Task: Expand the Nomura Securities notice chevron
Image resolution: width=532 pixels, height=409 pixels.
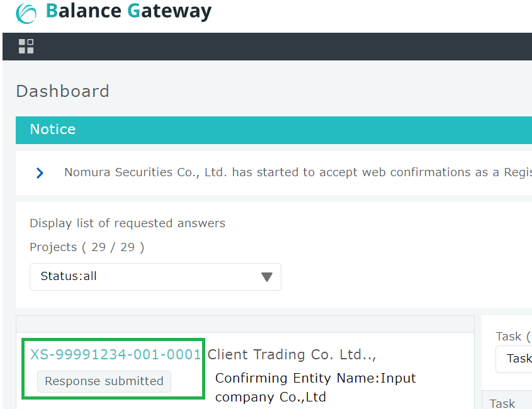Action: (x=40, y=172)
